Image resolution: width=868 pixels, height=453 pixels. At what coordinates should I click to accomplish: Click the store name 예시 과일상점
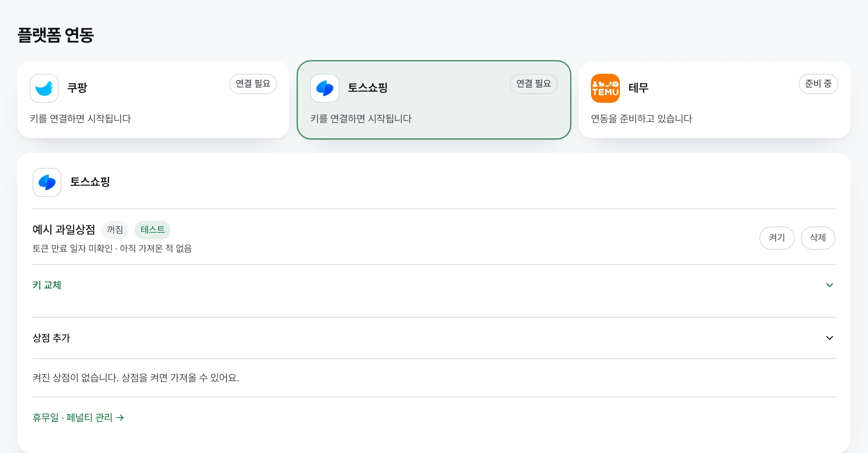pos(64,229)
